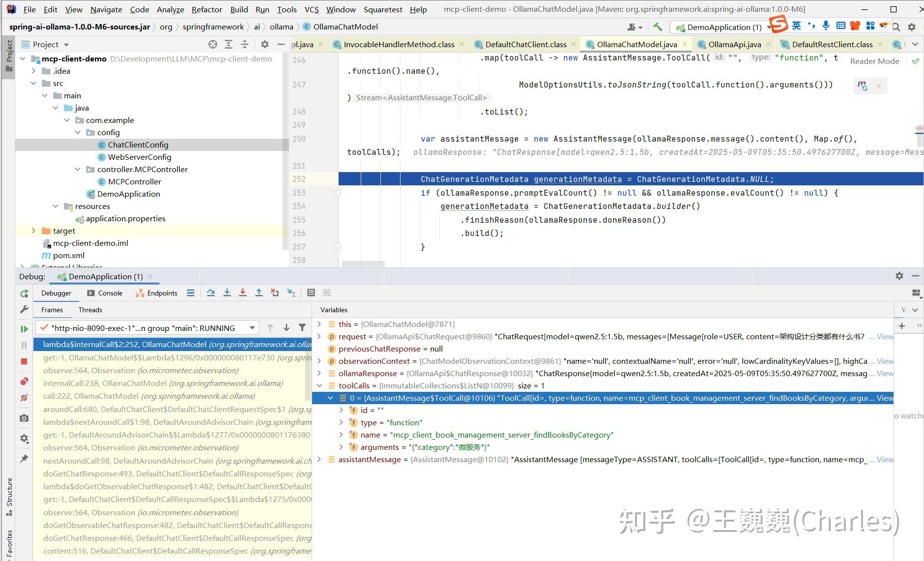This screenshot has height=561, width=924.
Task: Pin the Debug tool window tab
Action: pos(24,459)
